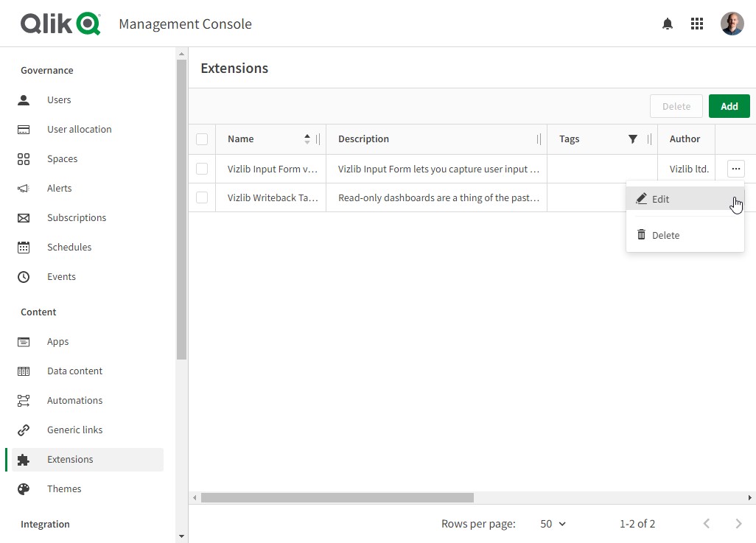Click the pencil icon beside Edit
Image resolution: width=756 pixels, height=543 pixels.
click(x=641, y=199)
